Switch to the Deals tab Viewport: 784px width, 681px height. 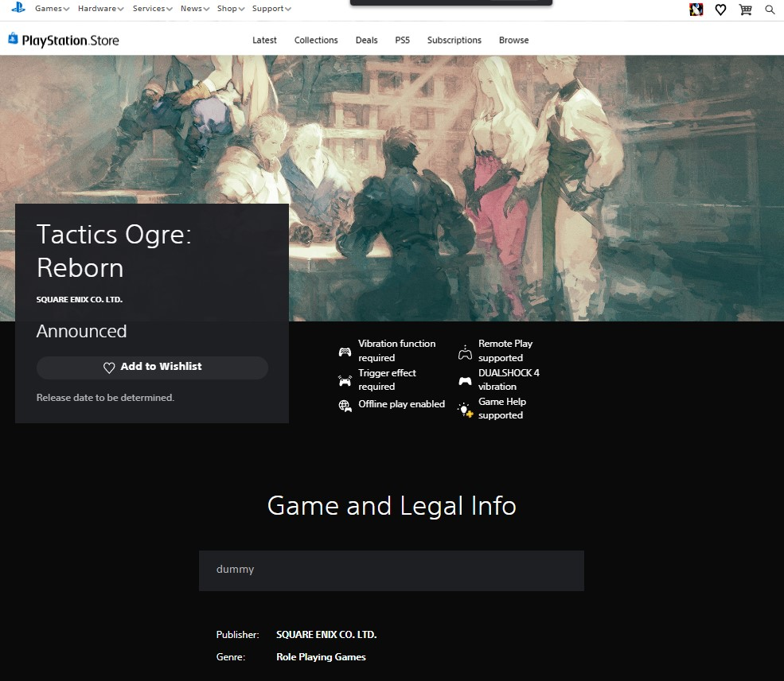point(366,40)
